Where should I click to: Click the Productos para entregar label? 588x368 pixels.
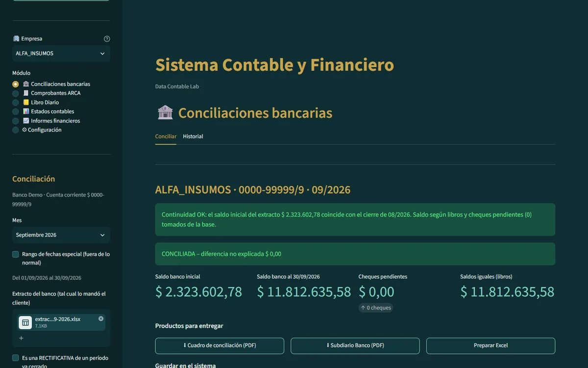coord(189,326)
